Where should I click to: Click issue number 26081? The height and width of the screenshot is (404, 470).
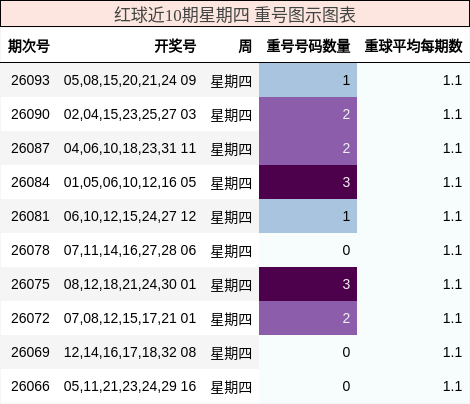(x=30, y=216)
